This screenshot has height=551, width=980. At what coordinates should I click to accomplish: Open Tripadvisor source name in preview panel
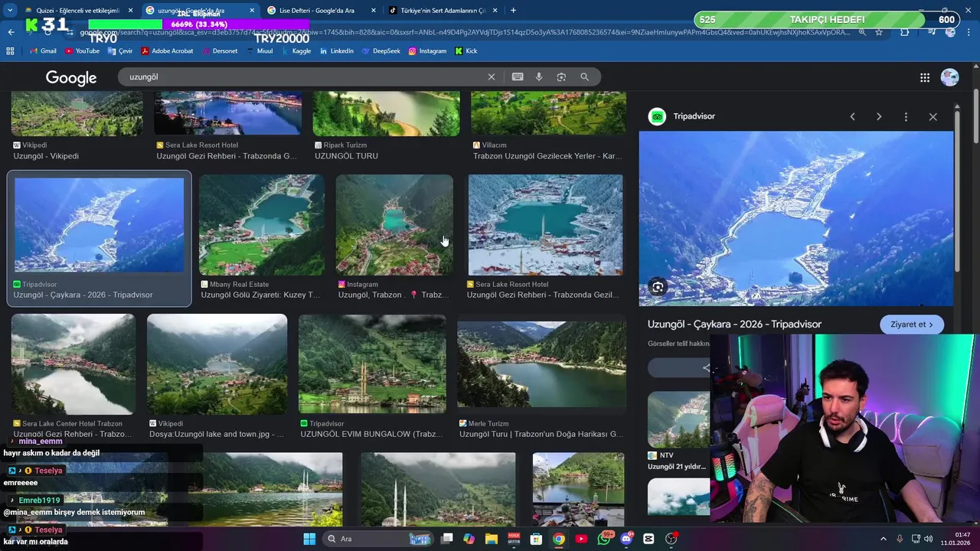point(694,116)
